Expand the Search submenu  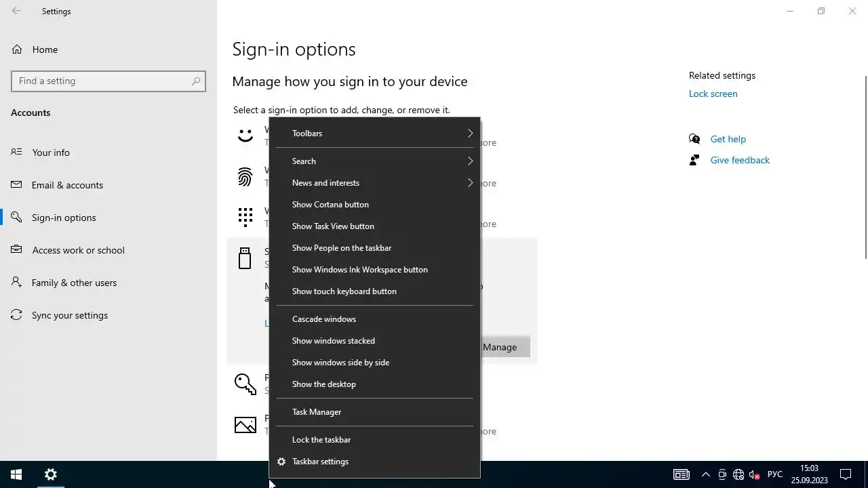coord(374,161)
